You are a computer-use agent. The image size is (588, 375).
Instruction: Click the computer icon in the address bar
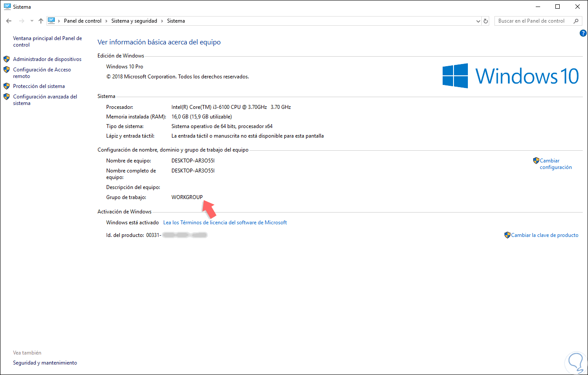coord(52,20)
